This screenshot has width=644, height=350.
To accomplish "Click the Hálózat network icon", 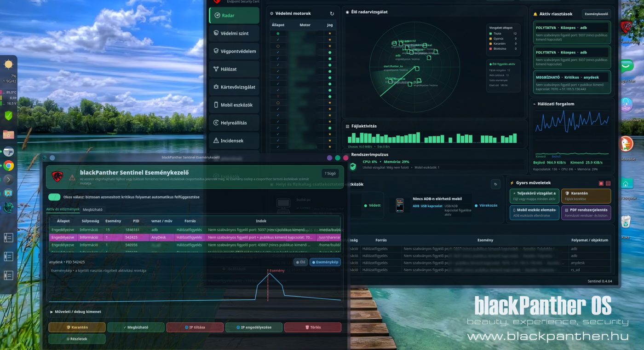I will point(216,69).
